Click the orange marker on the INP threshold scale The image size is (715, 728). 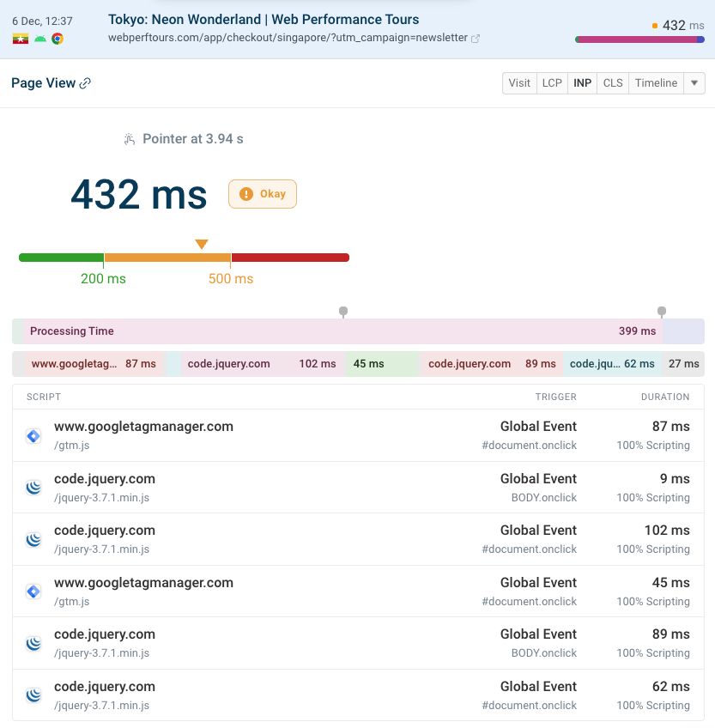coord(202,244)
